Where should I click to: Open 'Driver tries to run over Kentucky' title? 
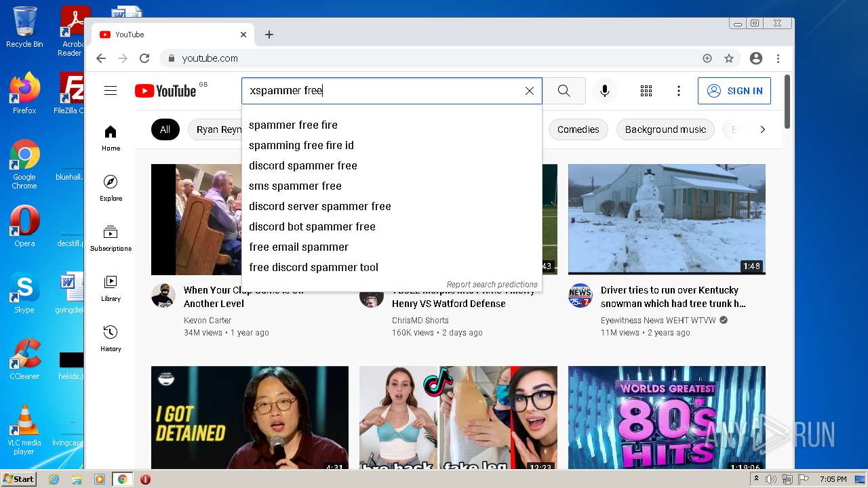pyautogui.click(x=673, y=297)
